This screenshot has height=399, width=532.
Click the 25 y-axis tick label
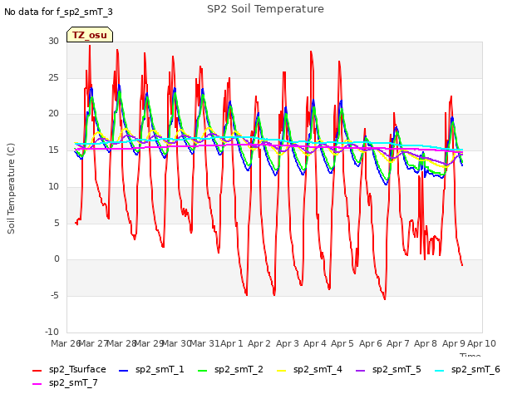tap(53, 77)
